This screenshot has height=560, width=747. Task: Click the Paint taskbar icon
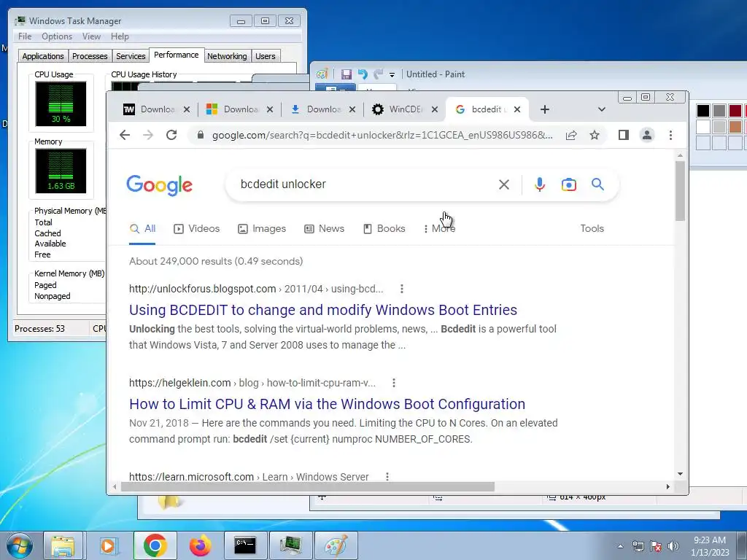(x=336, y=545)
